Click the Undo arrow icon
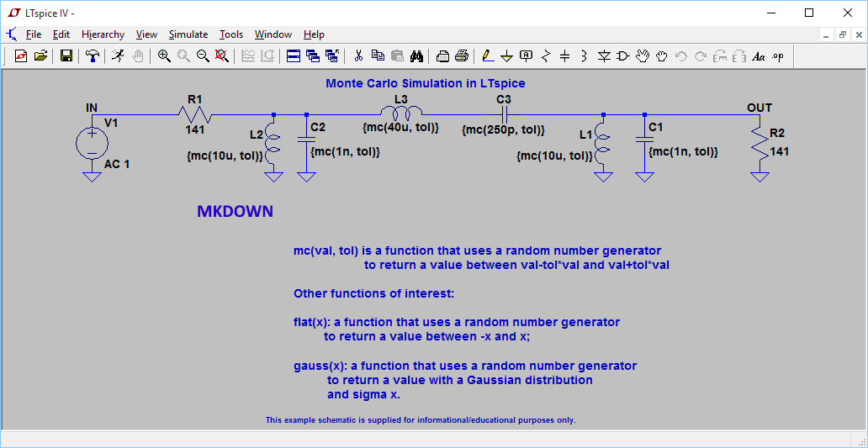 pyautogui.click(x=681, y=55)
